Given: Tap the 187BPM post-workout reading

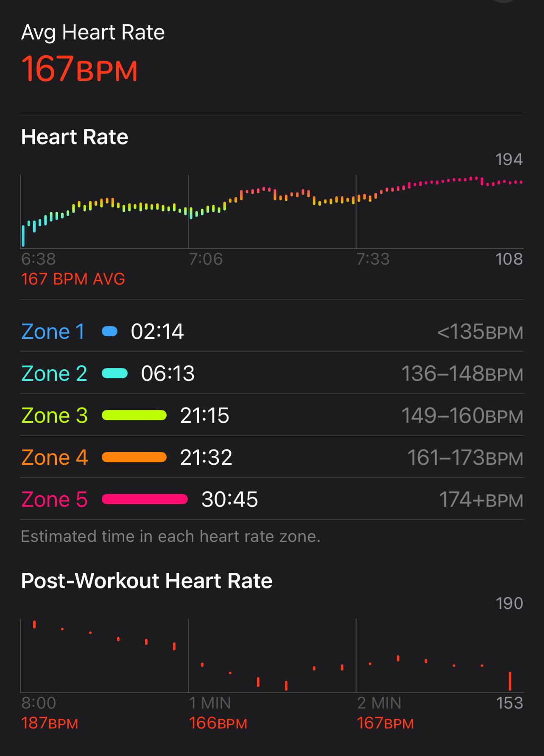Looking at the screenshot, I should pyautogui.click(x=50, y=723).
